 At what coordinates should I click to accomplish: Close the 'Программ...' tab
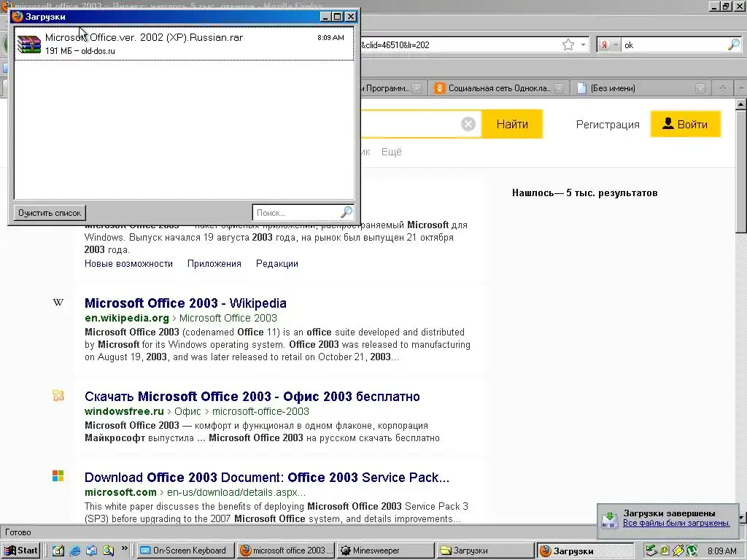pos(417,88)
